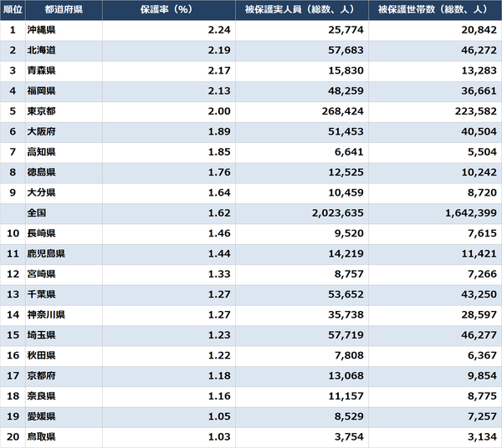The image size is (502, 448).
Task: Click the value 11,157 for Nara
Action: 346,396
